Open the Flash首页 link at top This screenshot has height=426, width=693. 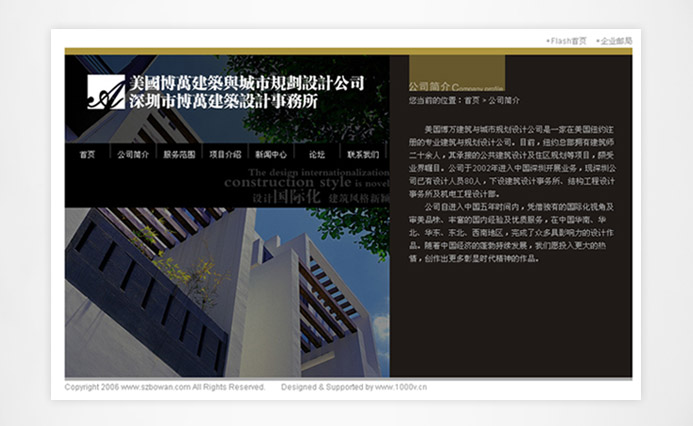point(566,41)
